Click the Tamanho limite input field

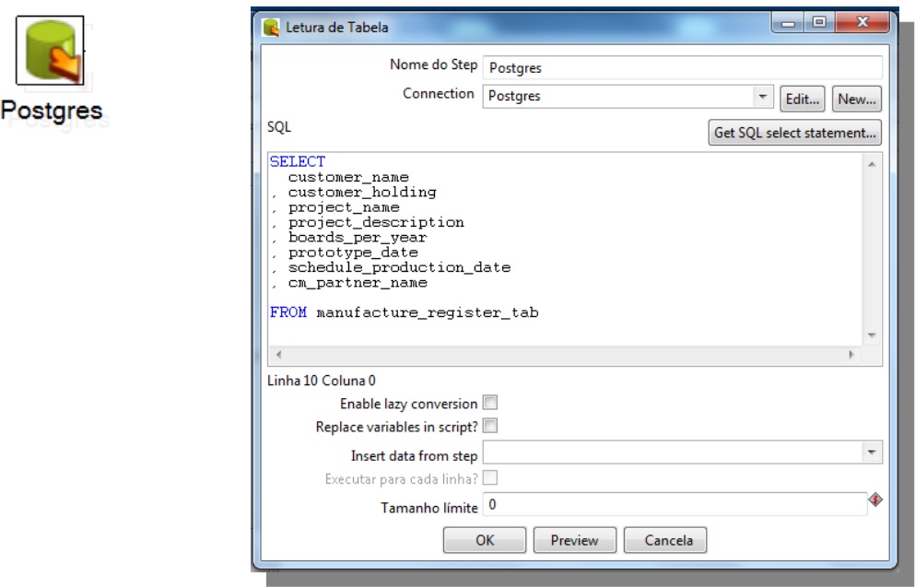pyautogui.click(x=675, y=504)
